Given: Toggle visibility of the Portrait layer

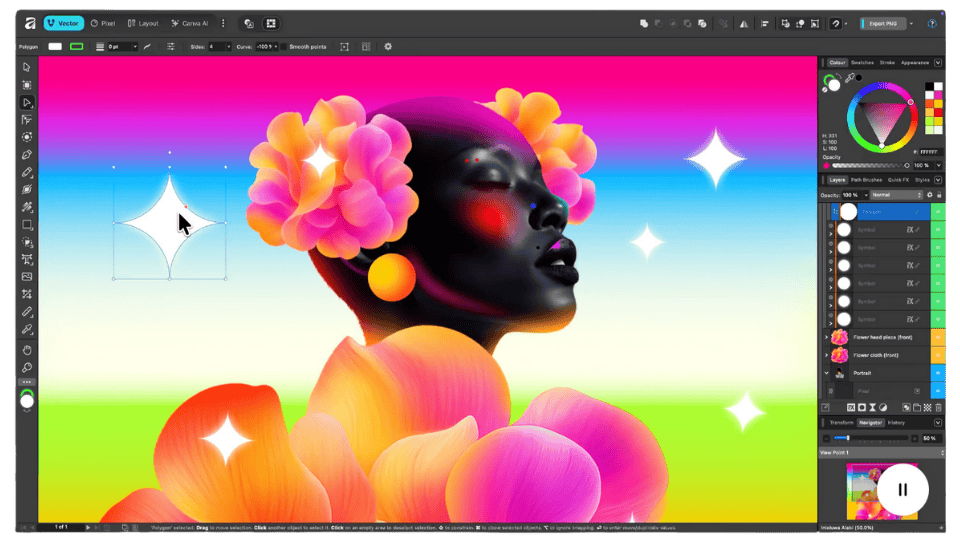Looking at the screenshot, I should coord(938,373).
